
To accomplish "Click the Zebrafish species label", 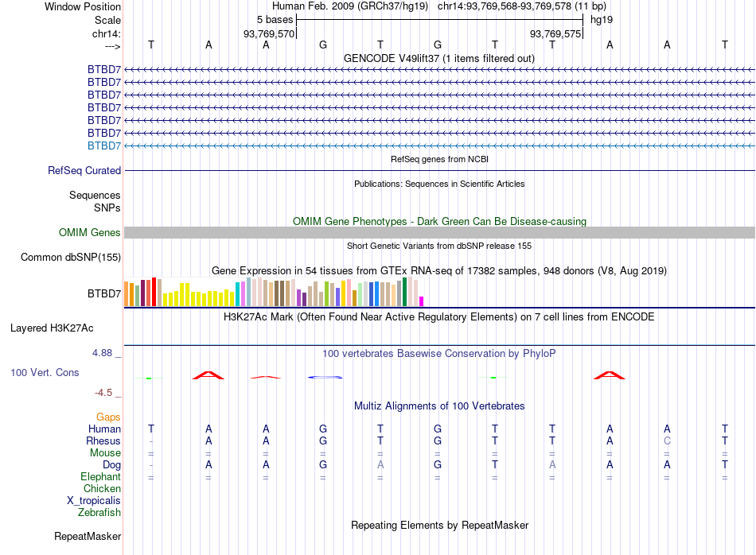I will 99,513.
